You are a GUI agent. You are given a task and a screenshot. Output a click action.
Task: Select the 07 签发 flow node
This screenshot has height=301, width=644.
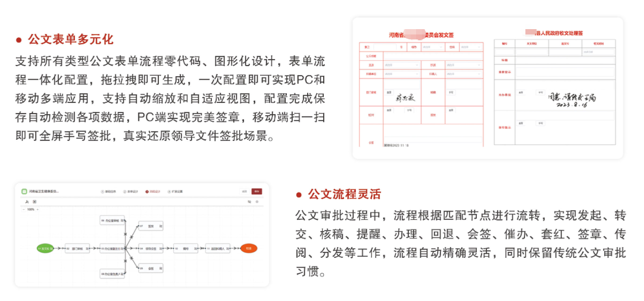pos(150,226)
